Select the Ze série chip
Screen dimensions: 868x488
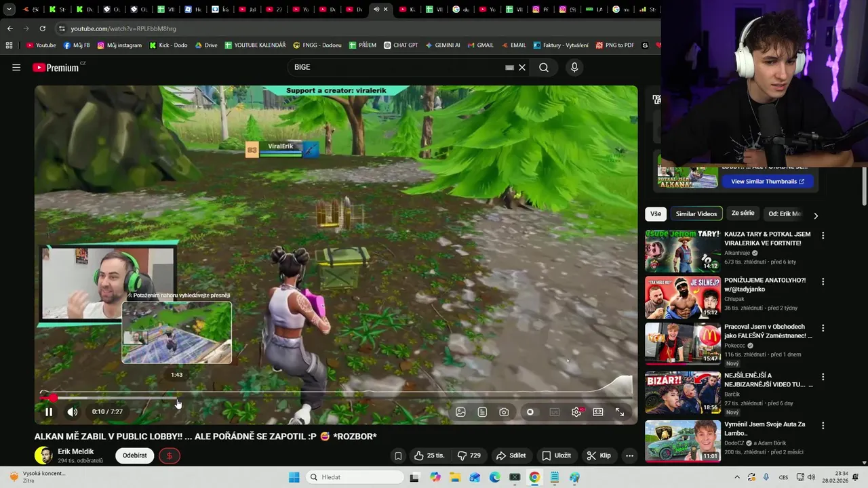pos(743,213)
